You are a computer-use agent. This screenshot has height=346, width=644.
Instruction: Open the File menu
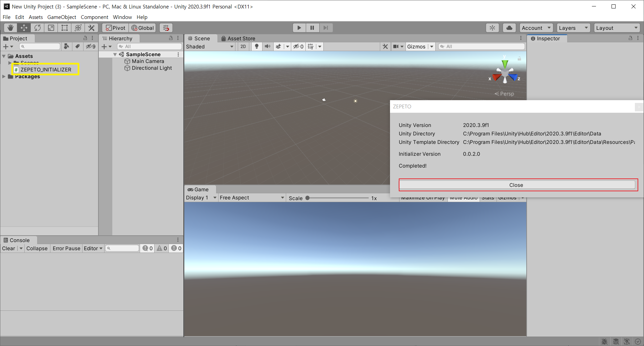point(6,17)
